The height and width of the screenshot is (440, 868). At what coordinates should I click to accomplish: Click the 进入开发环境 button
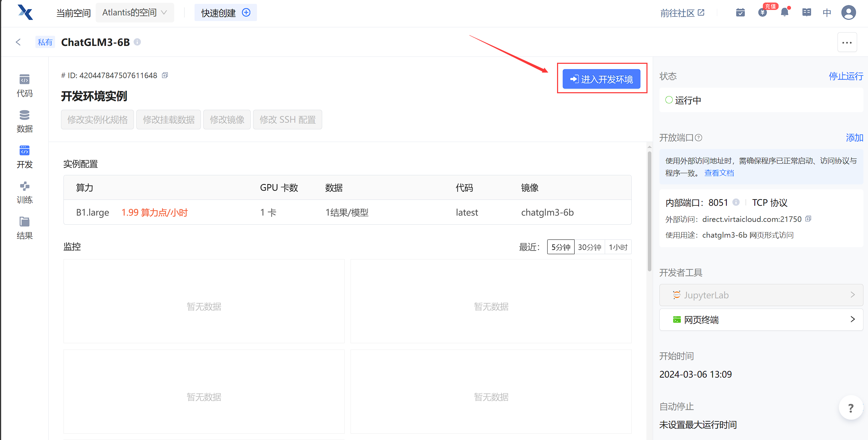(x=601, y=79)
